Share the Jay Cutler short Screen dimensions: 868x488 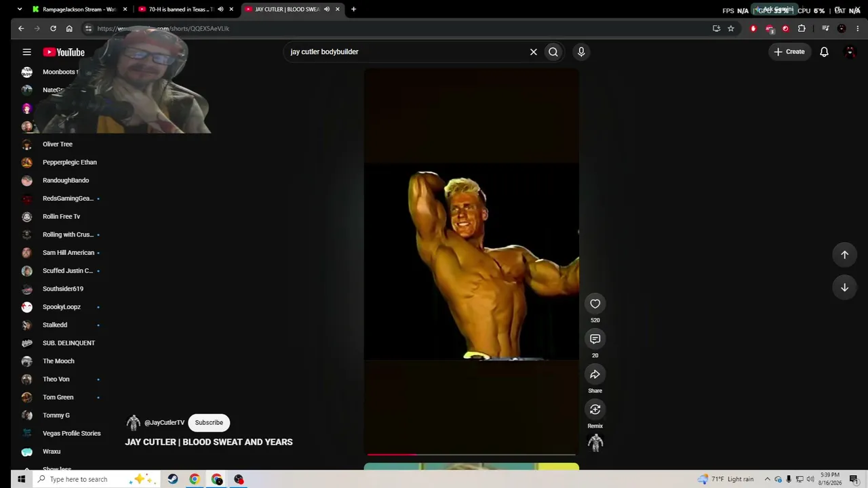[x=595, y=374]
